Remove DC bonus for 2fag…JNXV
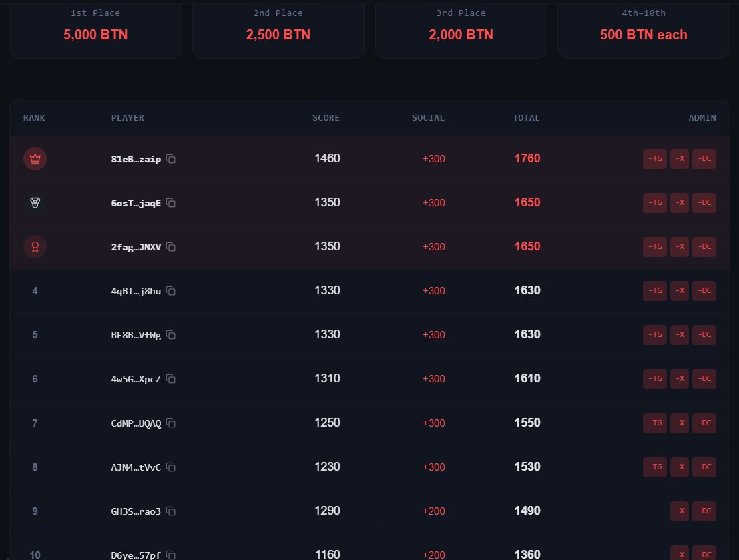This screenshot has height=560, width=739. click(x=704, y=247)
